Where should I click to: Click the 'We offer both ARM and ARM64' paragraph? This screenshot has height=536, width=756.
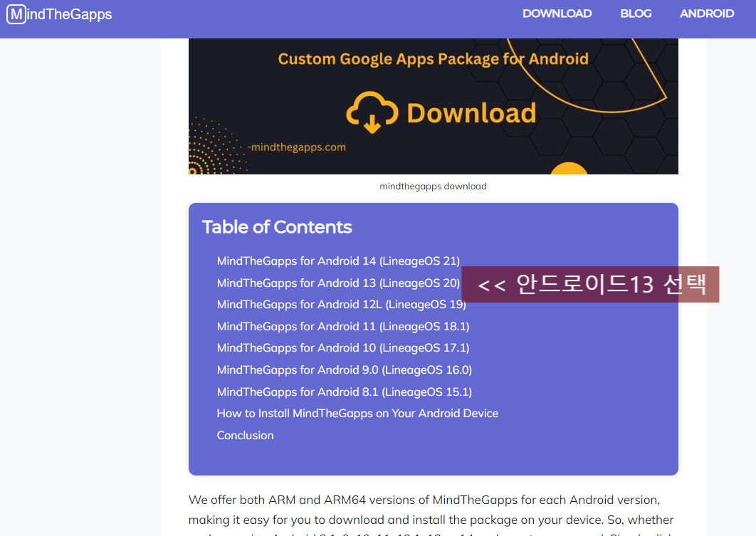click(x=431, y=516)
